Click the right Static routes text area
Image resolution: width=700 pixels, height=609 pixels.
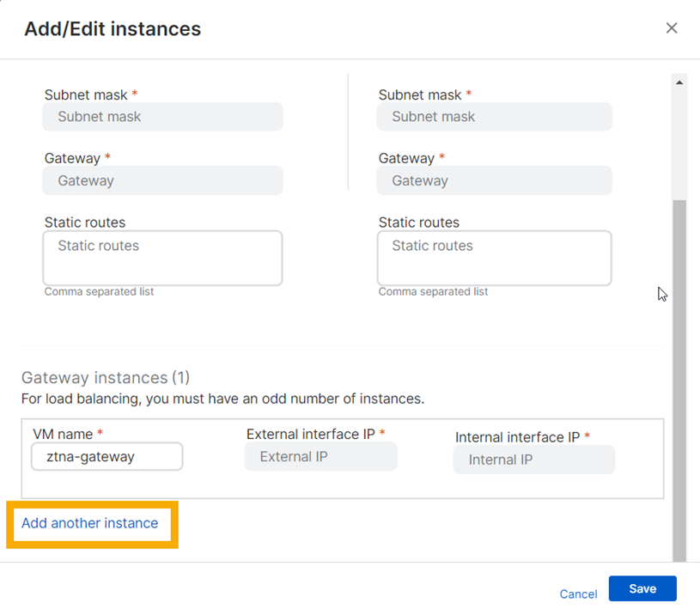coord(494,258)
